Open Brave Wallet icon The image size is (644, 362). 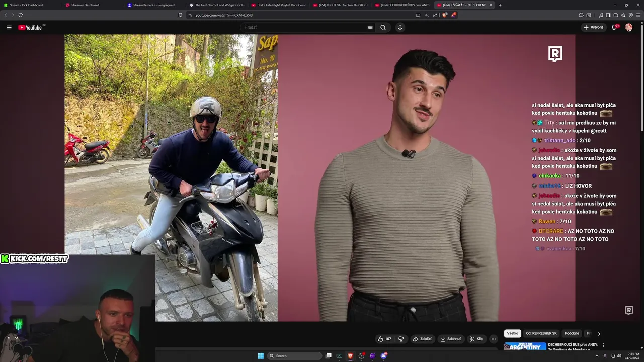coord(615,15)
